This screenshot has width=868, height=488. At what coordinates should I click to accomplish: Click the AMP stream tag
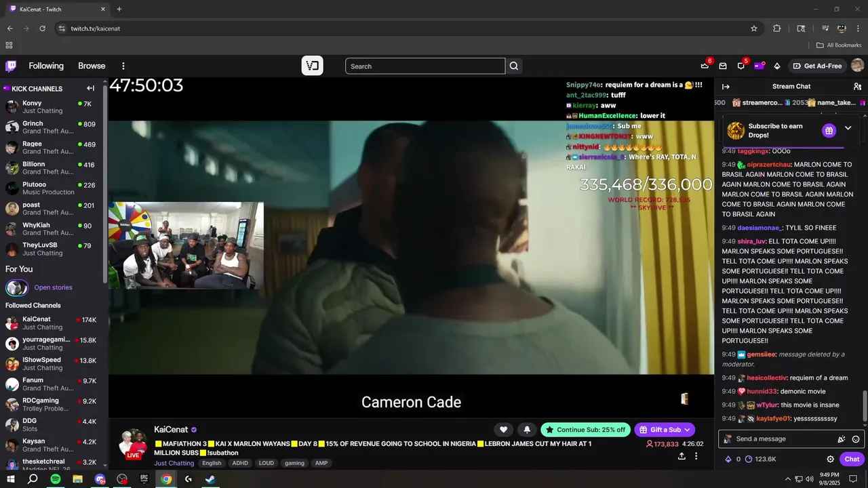321,463
